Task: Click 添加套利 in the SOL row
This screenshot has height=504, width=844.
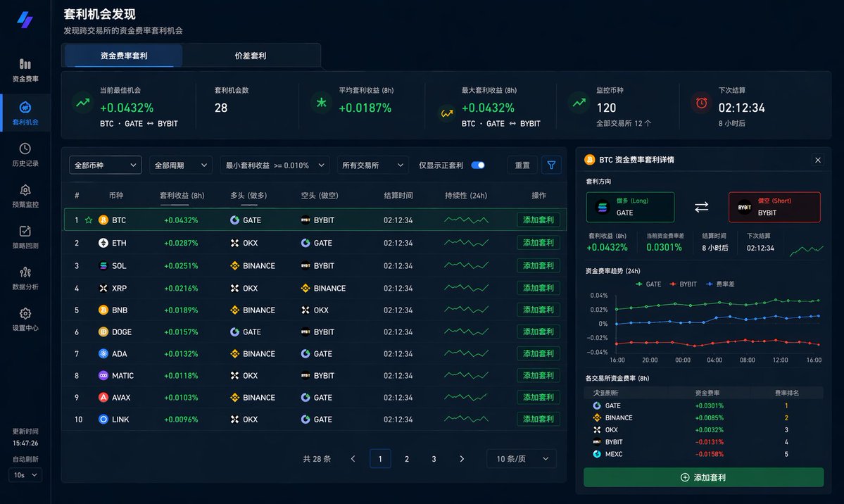Action: pyautogui.click(x=538, y=265)
